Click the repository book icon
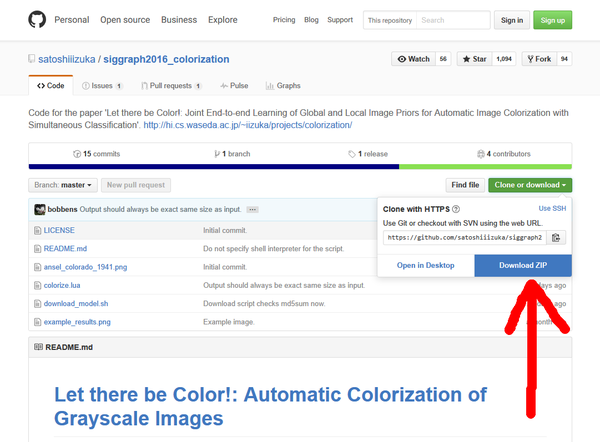Screen dimensions: 600x442 click(x=31, y=59)
